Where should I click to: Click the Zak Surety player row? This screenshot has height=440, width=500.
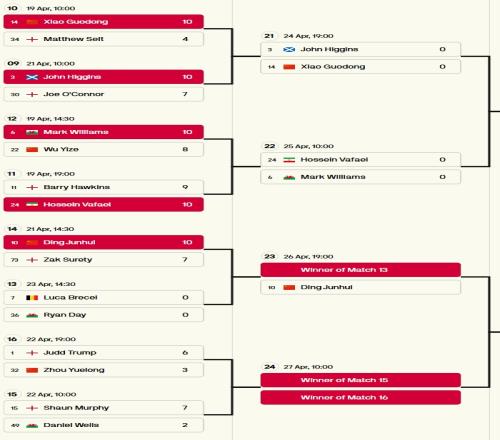(104, 260)
